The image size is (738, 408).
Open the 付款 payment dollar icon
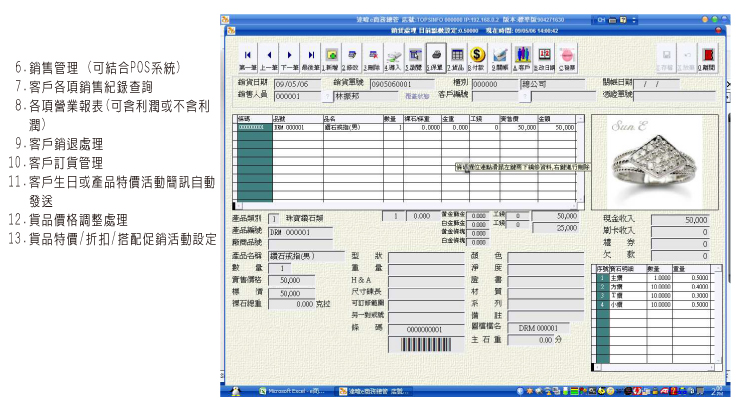(x=477, y=55)
